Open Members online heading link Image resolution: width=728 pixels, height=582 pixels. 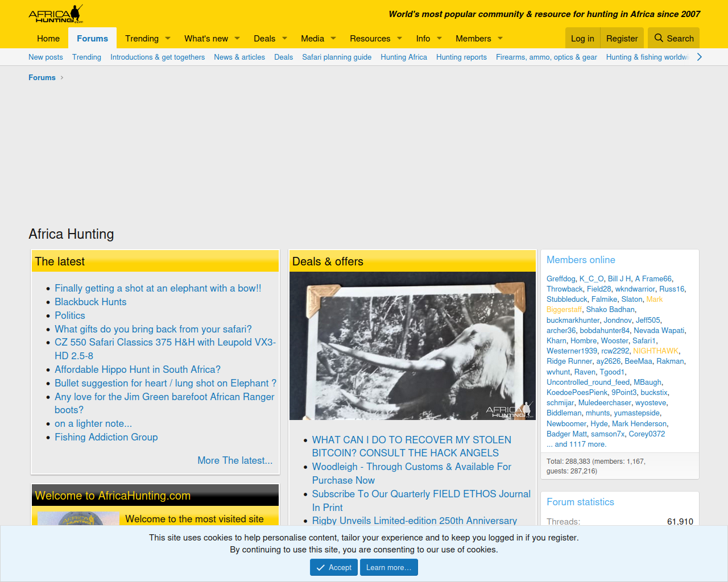[581, 260]
